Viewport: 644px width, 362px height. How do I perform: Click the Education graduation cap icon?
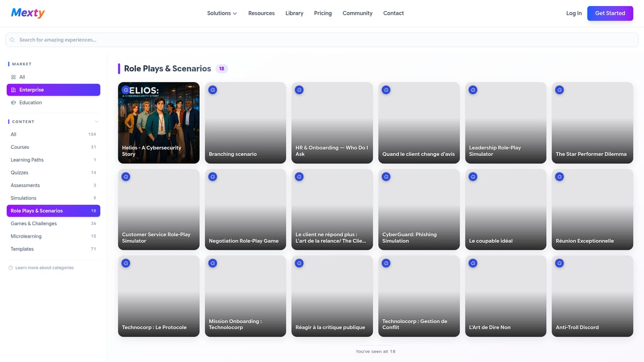point(14,103)
